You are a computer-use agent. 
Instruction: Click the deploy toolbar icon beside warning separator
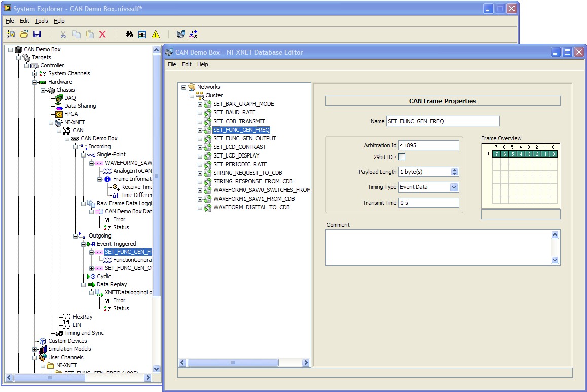(181, 34)
